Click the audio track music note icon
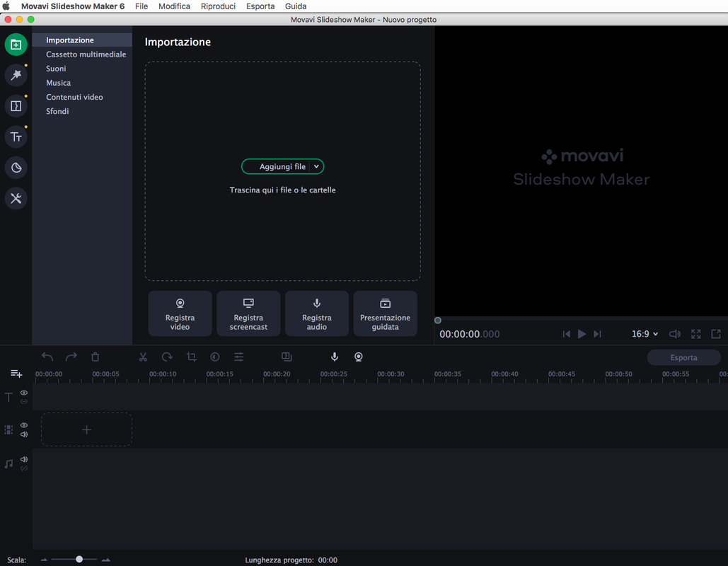 tap(8, 464)
